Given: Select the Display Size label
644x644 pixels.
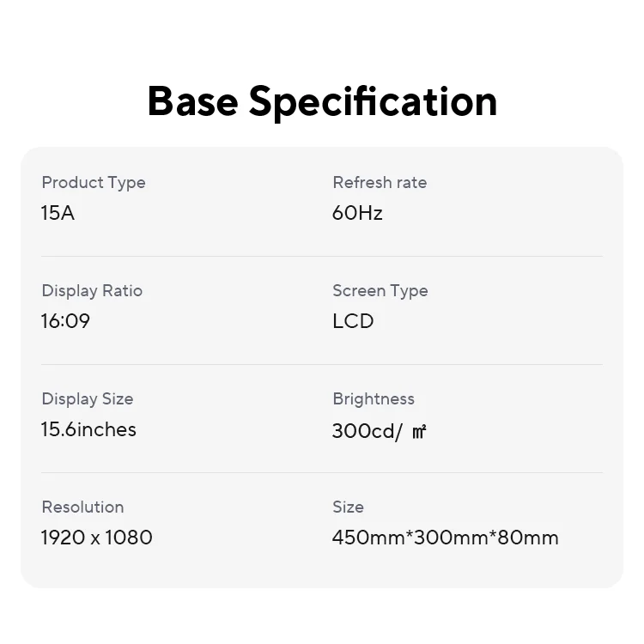Looking at the screenshot, I should coord(88,398).
